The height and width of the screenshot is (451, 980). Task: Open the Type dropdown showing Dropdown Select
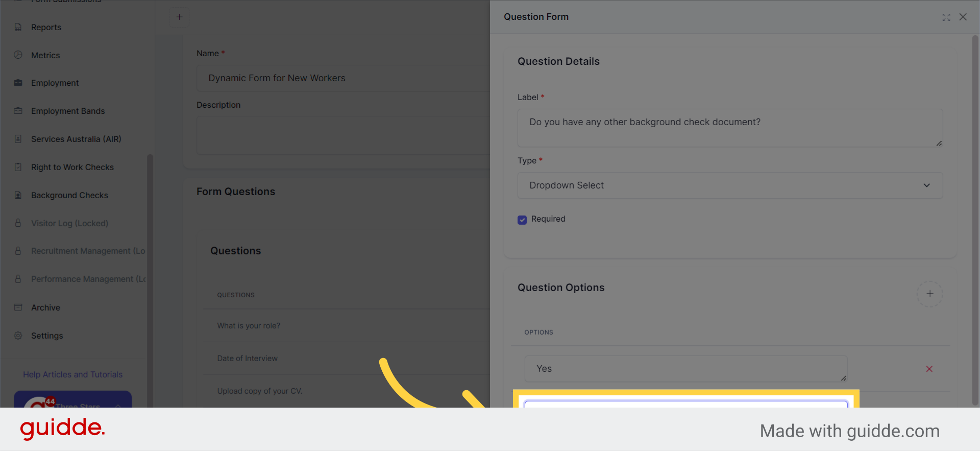[730, 185]
